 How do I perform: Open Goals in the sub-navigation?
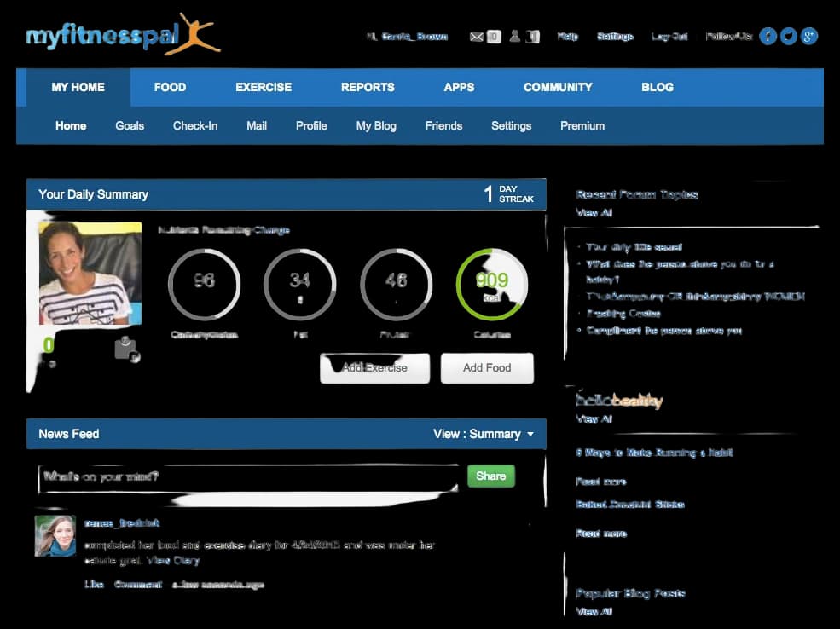(130, 126)
